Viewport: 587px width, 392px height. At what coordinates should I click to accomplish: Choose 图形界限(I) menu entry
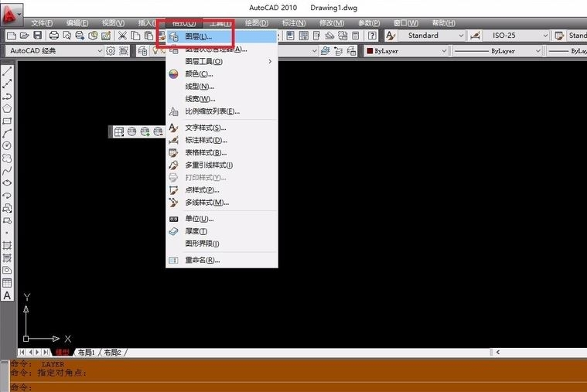(222, 244)
